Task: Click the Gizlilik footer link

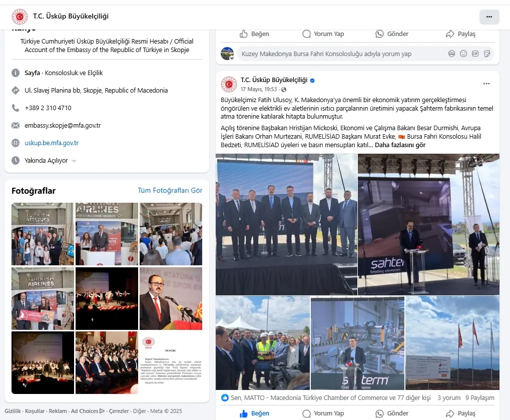Action: point(13,411)
